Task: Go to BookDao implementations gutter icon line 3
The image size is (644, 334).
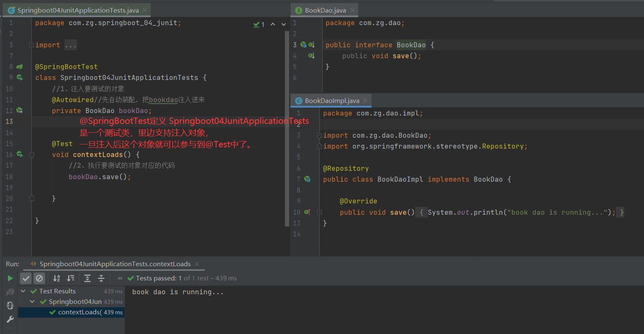Action: pyautogui.click(x=311, y=45)
